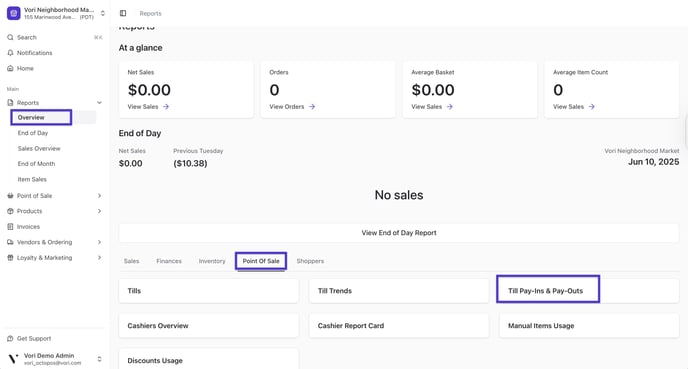
Task: Click the Invoices icon in sidebar
Action: 10,226
